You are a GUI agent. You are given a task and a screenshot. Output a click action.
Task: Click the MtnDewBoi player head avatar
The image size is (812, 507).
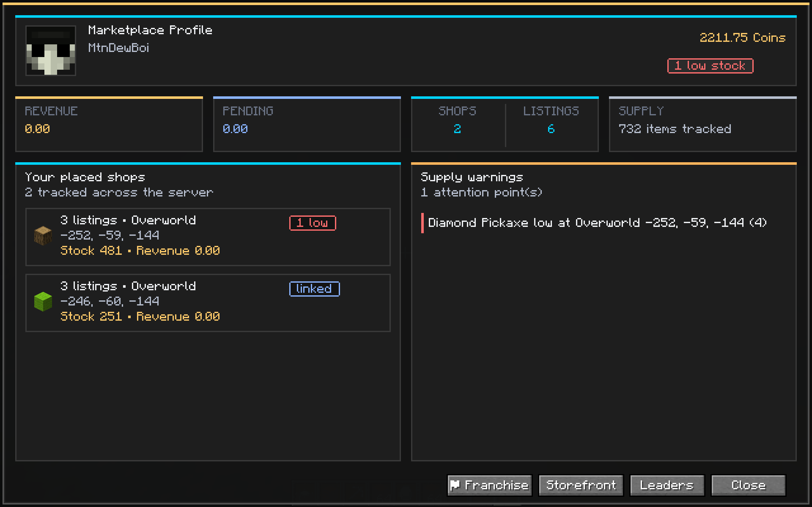(x=51, y=51)
